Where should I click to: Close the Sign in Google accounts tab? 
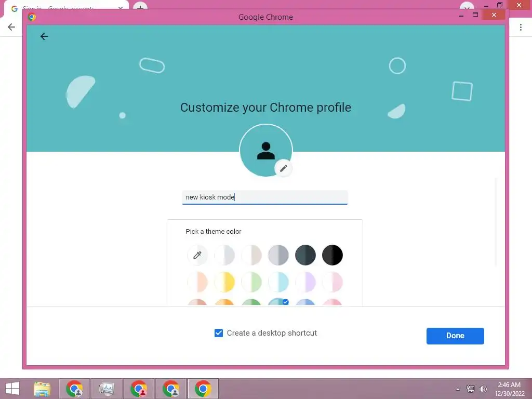click(121, 7)
